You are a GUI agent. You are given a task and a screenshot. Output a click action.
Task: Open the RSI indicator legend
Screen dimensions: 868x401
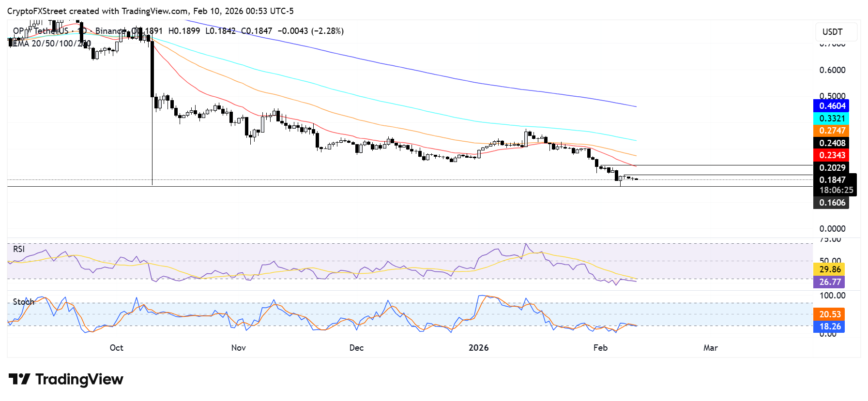click(19, 249)
